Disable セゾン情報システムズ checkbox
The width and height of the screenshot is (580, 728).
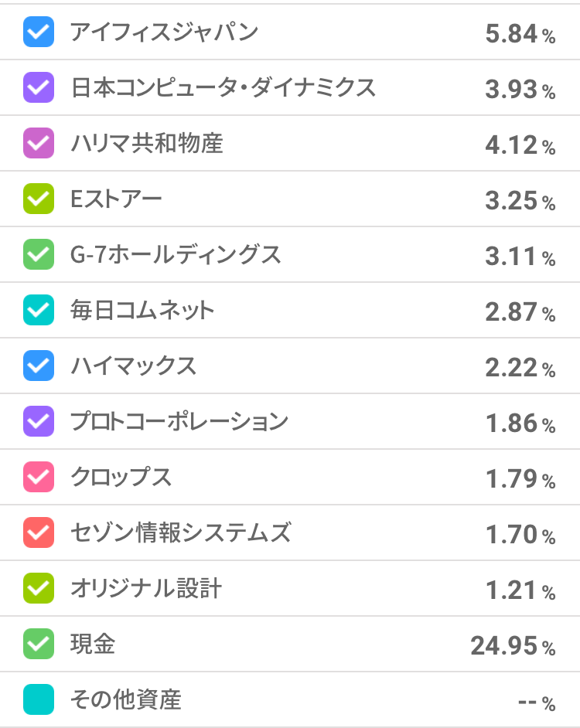[x=39, y=533]
